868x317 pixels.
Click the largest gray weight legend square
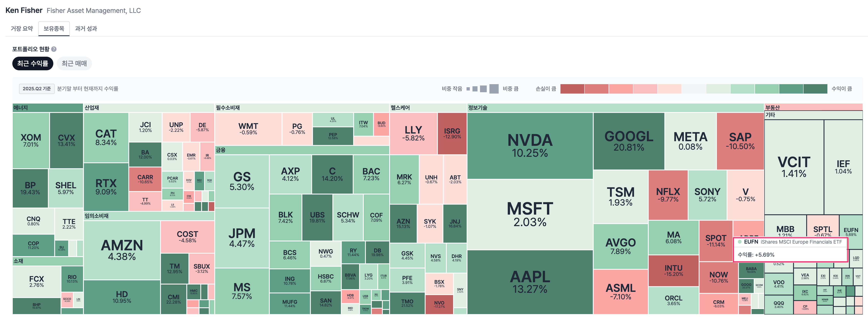coord(494,89)
